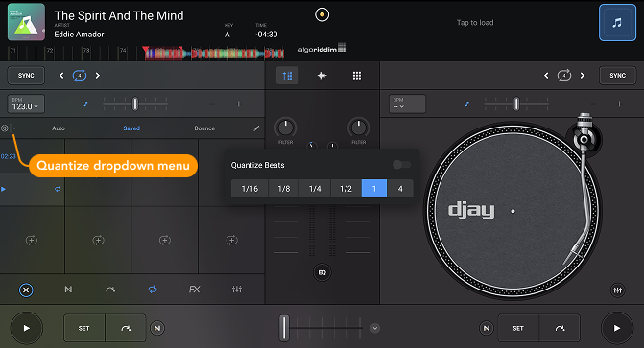Open the left deck Neural Mix tool
The width and height of the screenshot is (644, 348).
68,290
